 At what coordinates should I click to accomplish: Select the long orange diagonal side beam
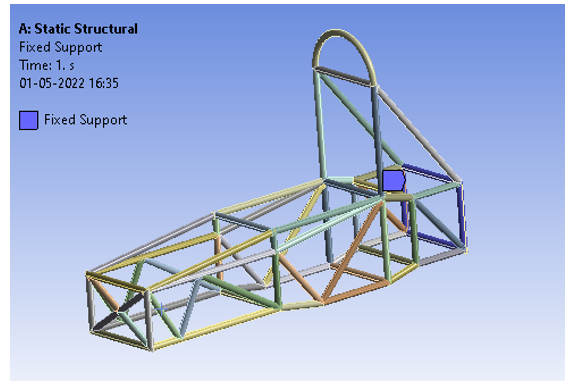(352, 251)
